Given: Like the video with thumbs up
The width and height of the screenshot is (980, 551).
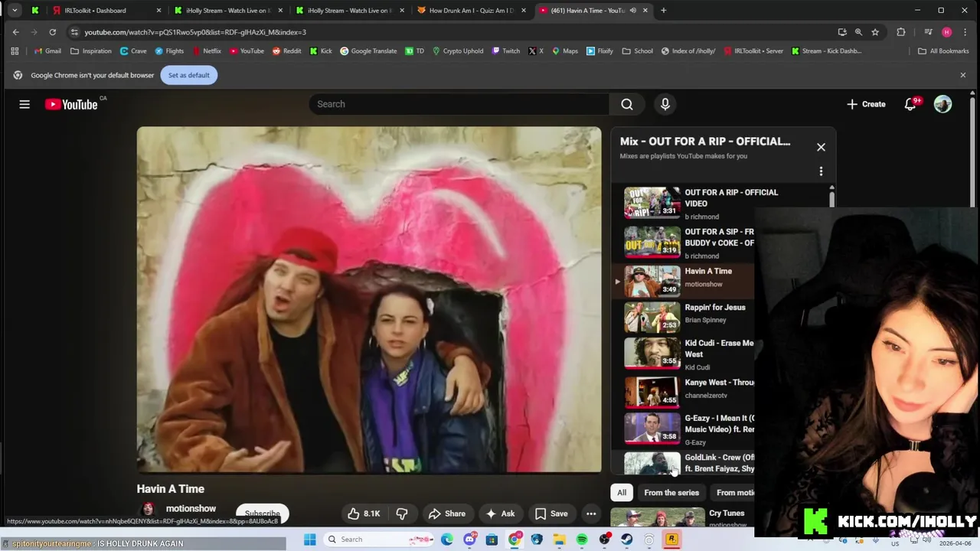Looking at the screenshot, I should point(364,514).
